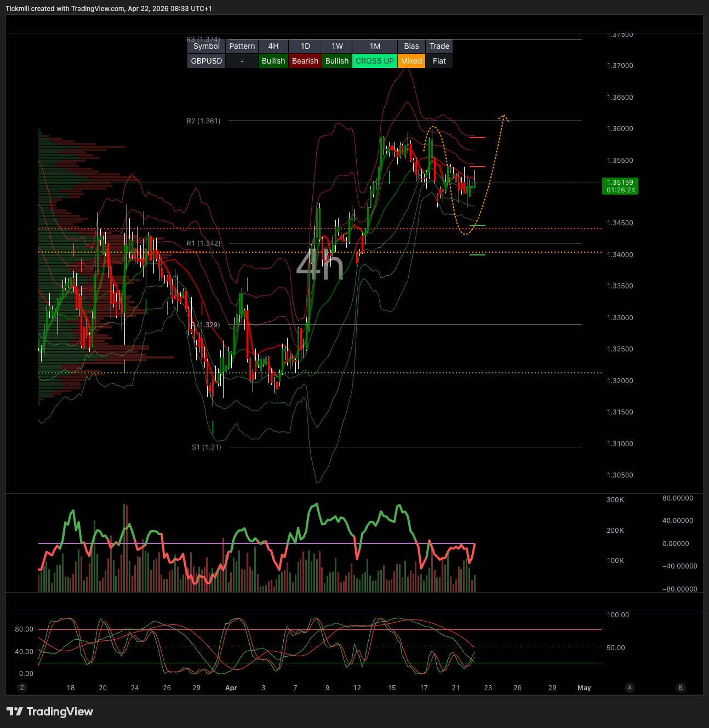The height and width of the screenshot is (728, 709).
Task: Click the R2 (1.361) pivot label
Action: 204,121
